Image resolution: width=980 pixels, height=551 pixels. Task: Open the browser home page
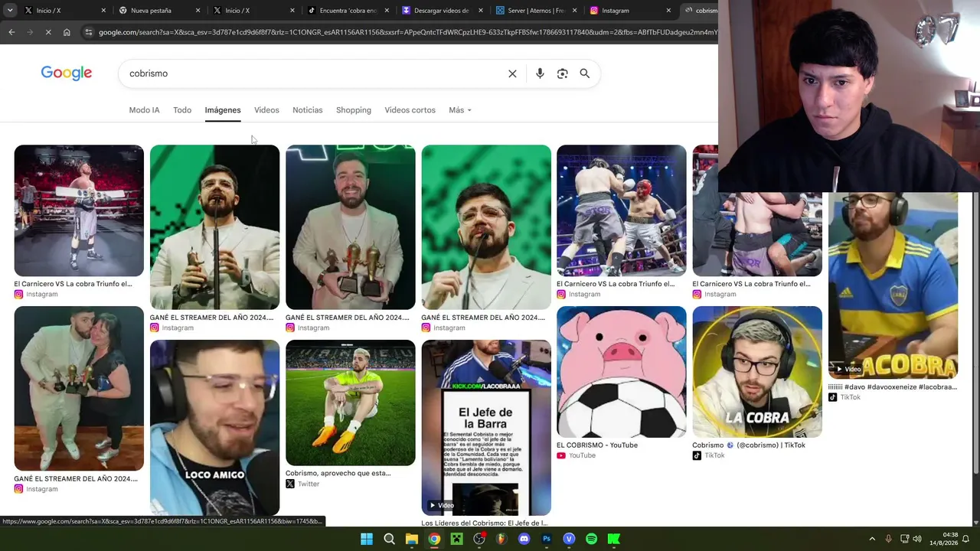click(67, 32)
